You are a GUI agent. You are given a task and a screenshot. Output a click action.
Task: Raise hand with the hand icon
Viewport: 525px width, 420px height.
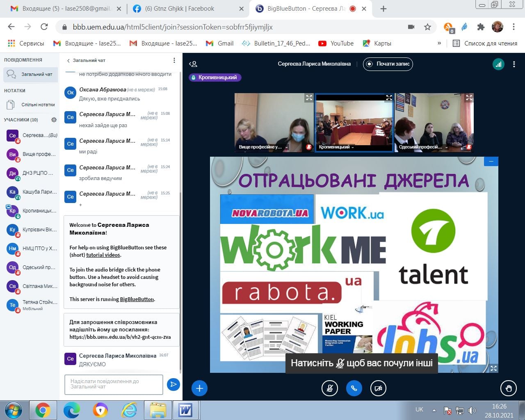(x=509, y=388)
